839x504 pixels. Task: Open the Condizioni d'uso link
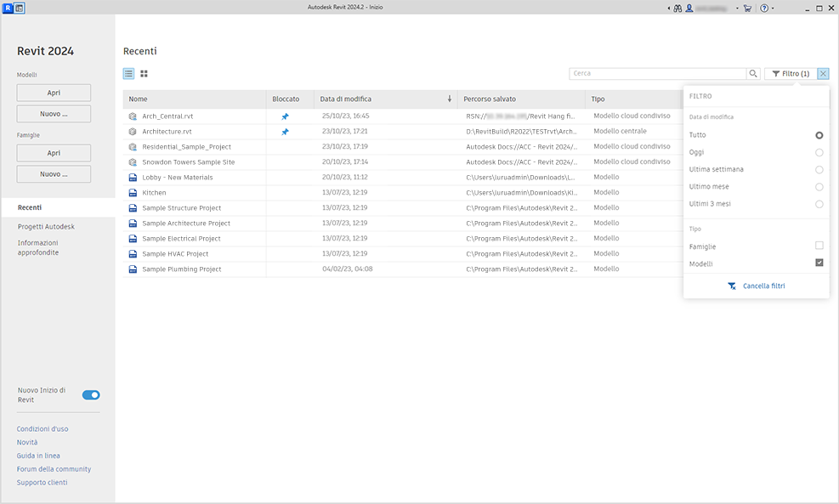pos(43,429)
